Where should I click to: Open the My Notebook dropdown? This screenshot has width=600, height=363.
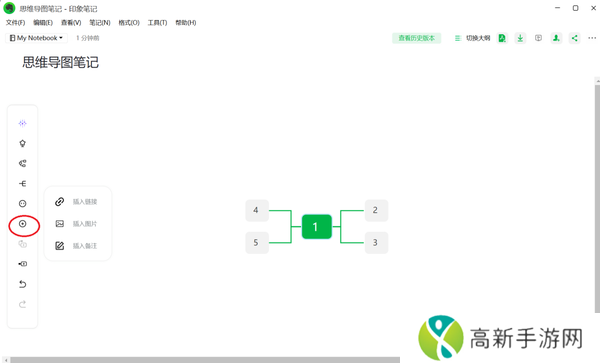click(x=36, y=38)
